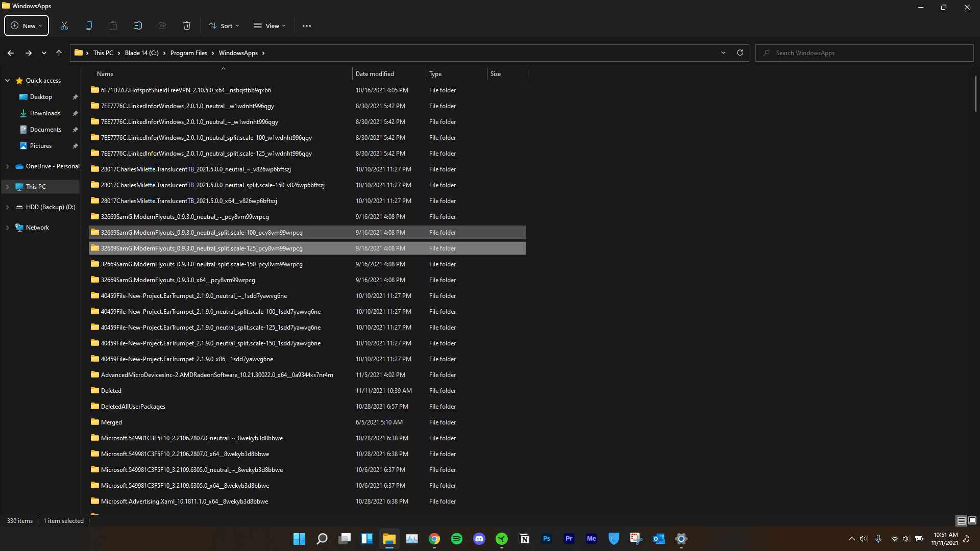Expand HDD (Backup) (D:) tree node

pyautogui.click(x=8, y=207)
